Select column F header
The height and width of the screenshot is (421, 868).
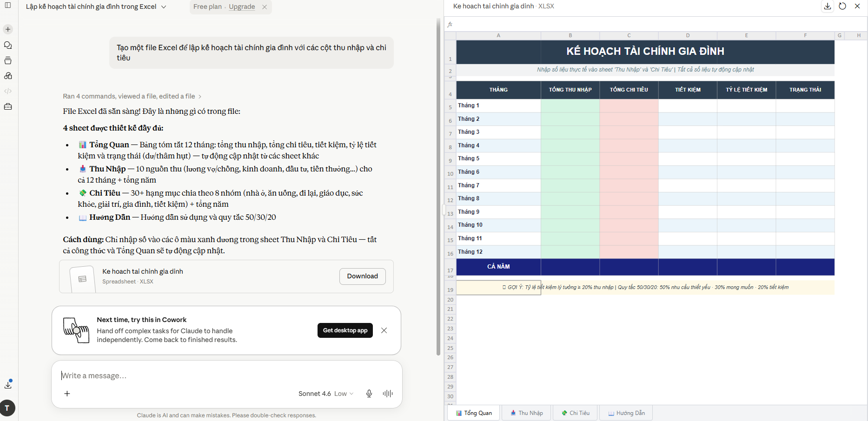tap(805, 35)
